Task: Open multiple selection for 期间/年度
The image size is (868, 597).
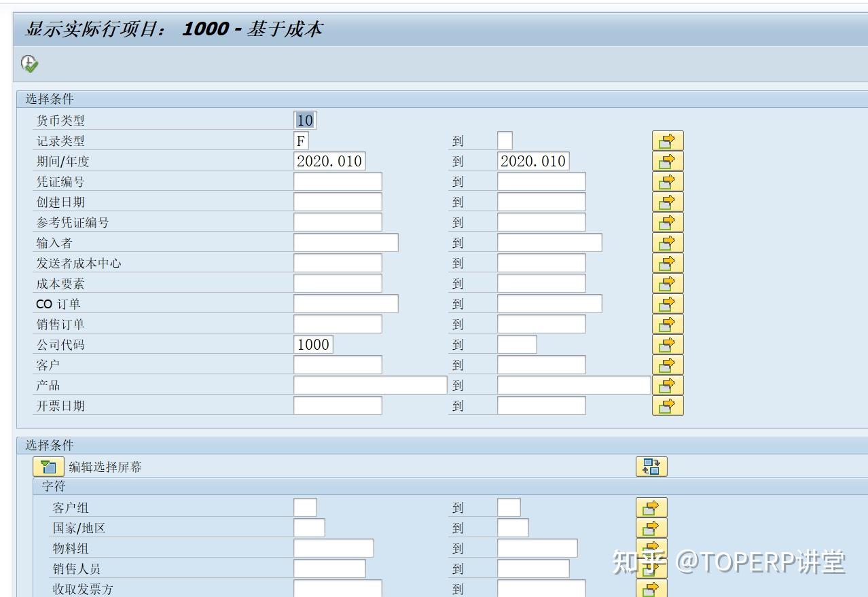Action: pos(666,160)
